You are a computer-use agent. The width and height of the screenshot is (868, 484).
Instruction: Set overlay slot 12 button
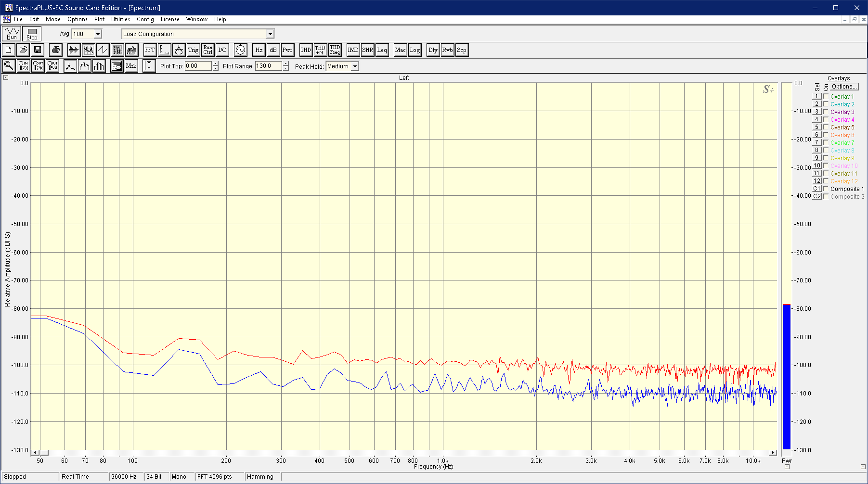pyautogui.click(x=816, y=181)
